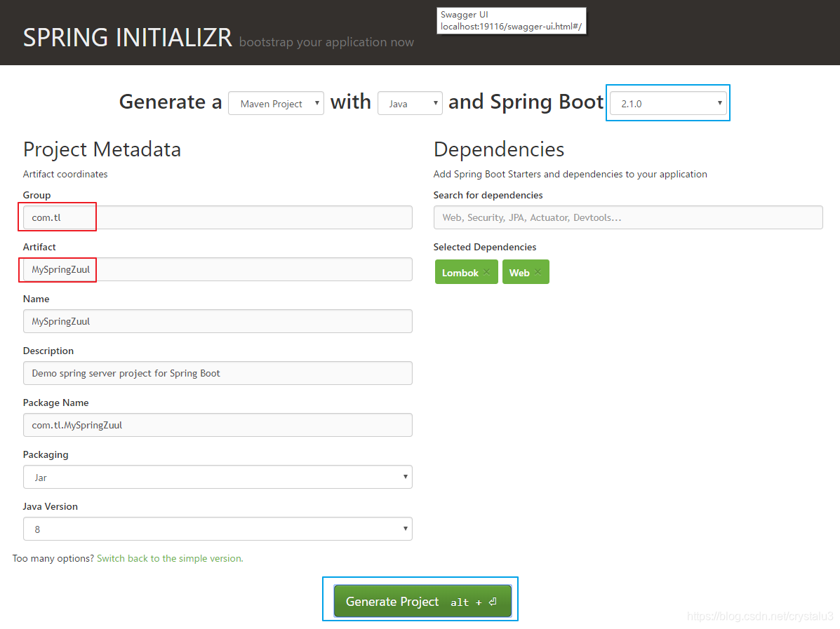The width and height of the screenshot is (840, 629).
Task: Open the Packaging Jar dropdown
Action: click(x=218, y=477)
